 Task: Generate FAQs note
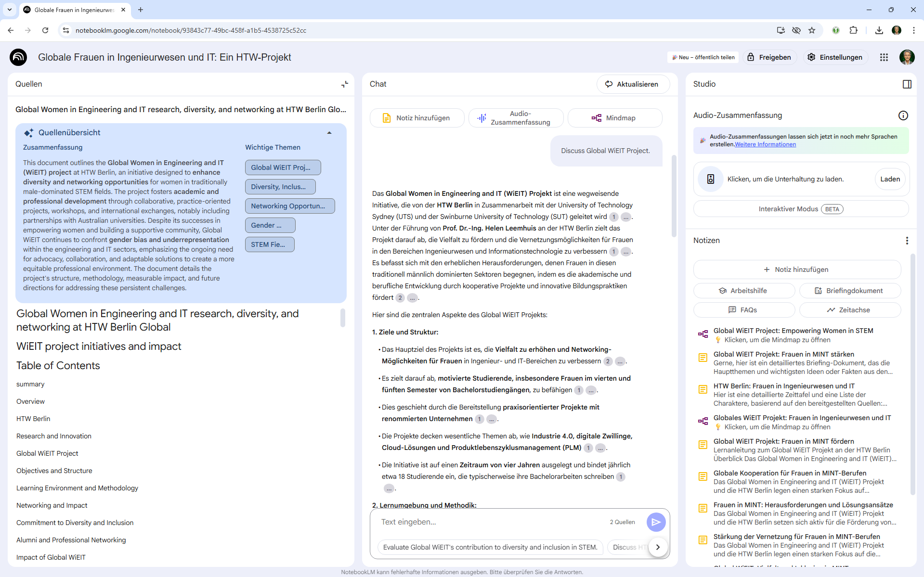pyautogui.click(x=744, y=310)
